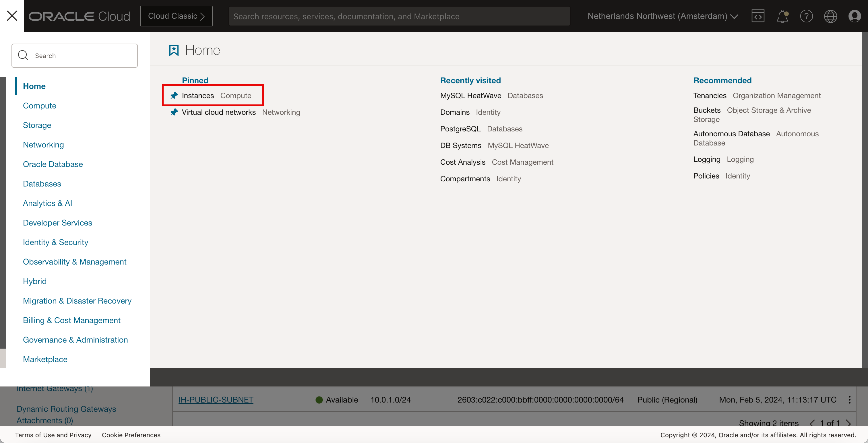This screenshot has width=868, height=443.
Task: Select Identity & Security menu item
Action: tap(55, 242)
